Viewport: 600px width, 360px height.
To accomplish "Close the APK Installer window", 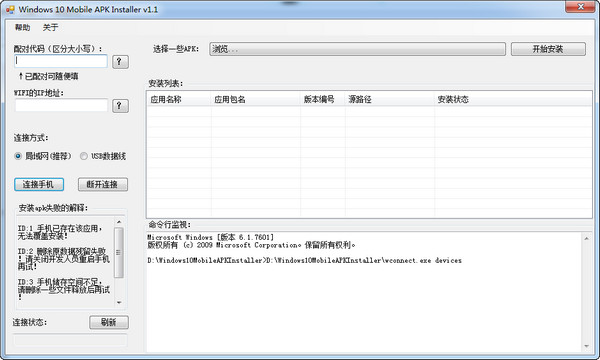I will [580, 6].
